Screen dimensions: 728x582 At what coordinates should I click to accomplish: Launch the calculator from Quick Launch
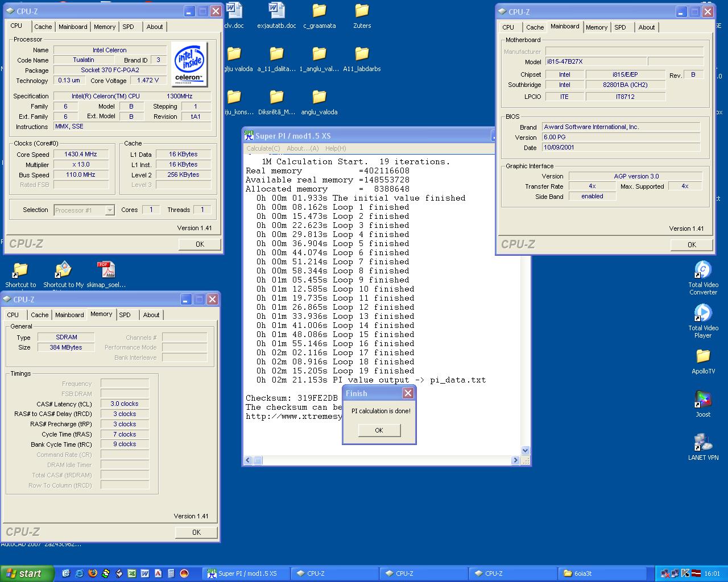coord(171,573)
